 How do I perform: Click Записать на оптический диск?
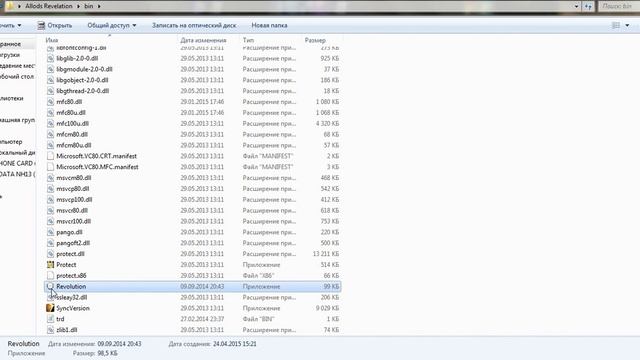(x=194, y=25)
